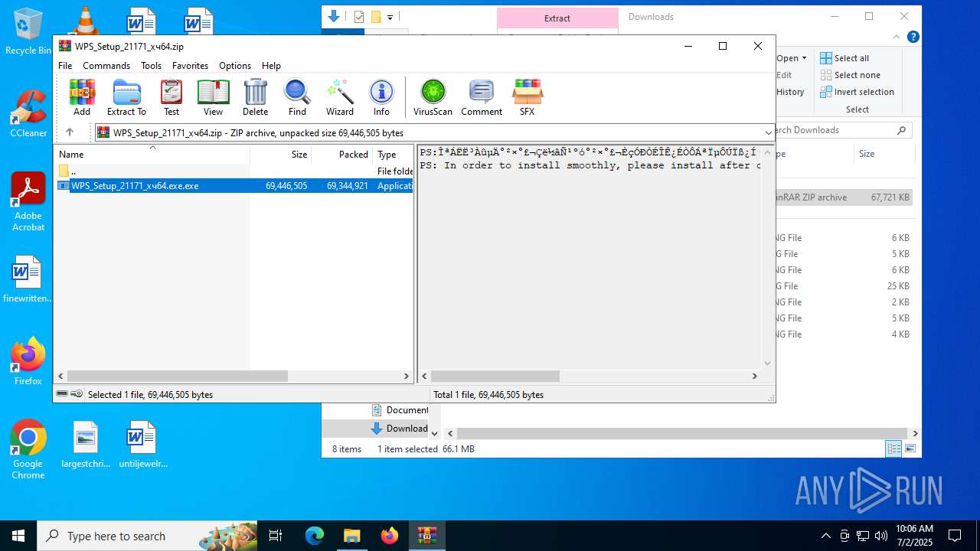Viewport: 980px width, 551px height.
Task: Click the Extract To toolbar icon
Action: pos(126,98)
